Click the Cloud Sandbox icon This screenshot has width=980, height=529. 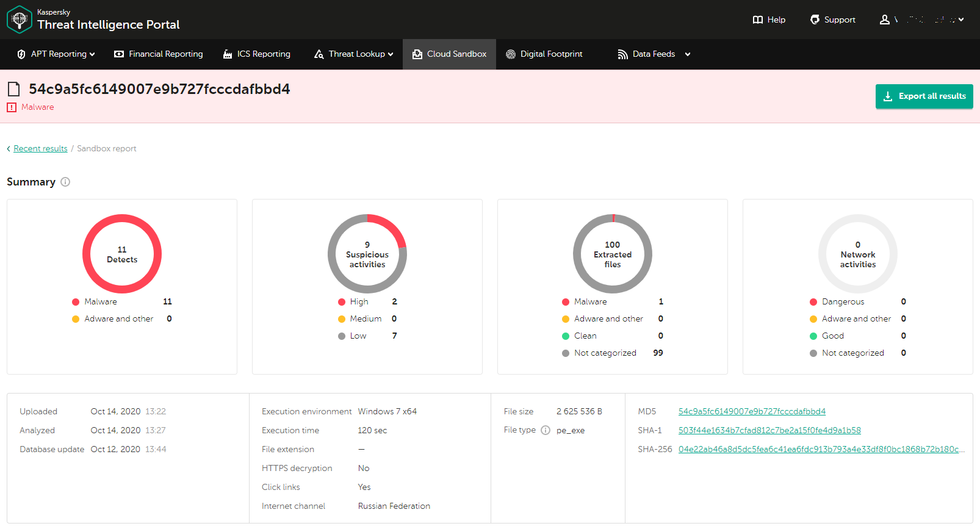click(417, 54)
